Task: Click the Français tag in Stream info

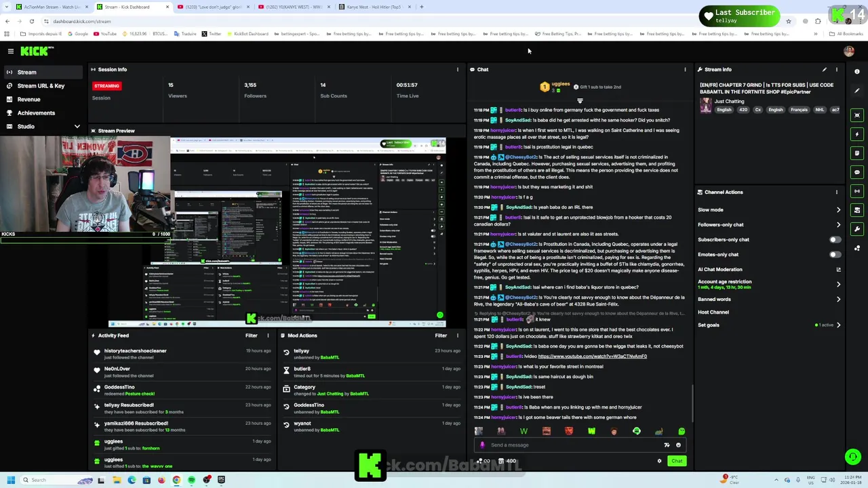Action: (799, 110)
